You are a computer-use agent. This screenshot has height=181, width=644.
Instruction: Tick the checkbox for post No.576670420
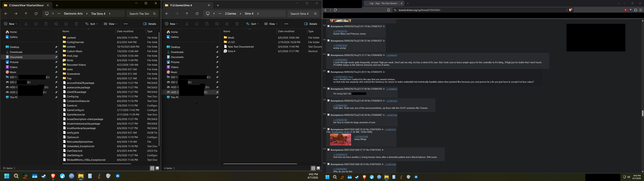click(x=329, y=164)
